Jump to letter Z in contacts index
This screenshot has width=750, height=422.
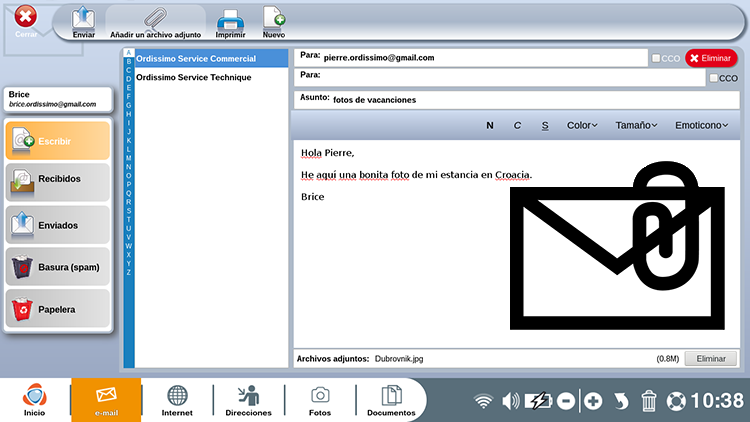pyautogui.click(x=128, y=272)
